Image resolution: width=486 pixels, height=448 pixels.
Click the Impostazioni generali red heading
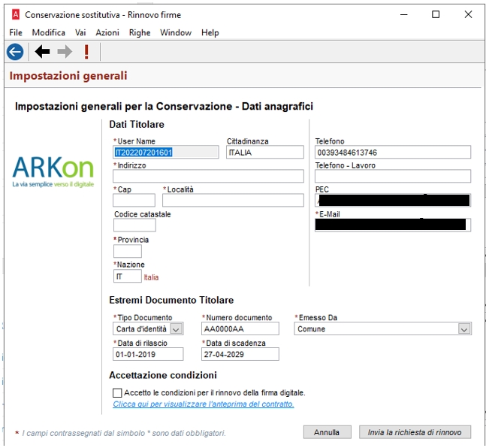click(x=68, y=76)
